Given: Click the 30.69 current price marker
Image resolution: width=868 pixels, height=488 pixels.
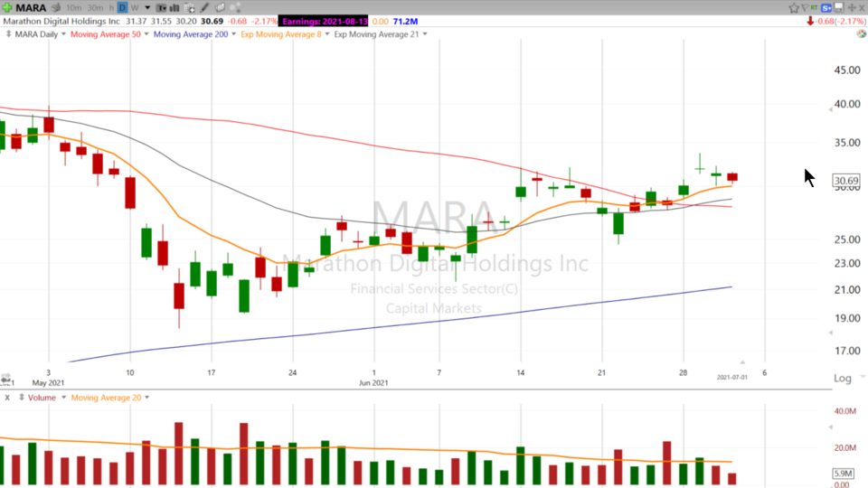Looking at the screenshot, I should pyautogui.click(x=846, y=181).
